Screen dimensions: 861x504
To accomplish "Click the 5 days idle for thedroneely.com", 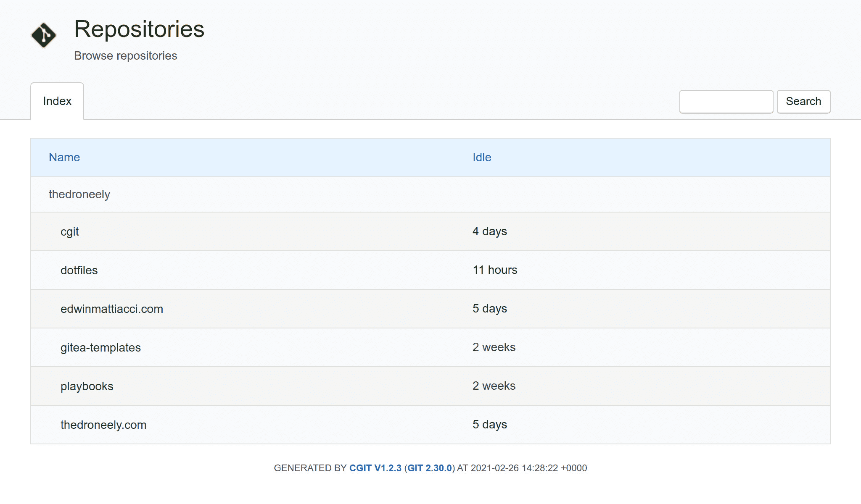I will tap(490, 425).
